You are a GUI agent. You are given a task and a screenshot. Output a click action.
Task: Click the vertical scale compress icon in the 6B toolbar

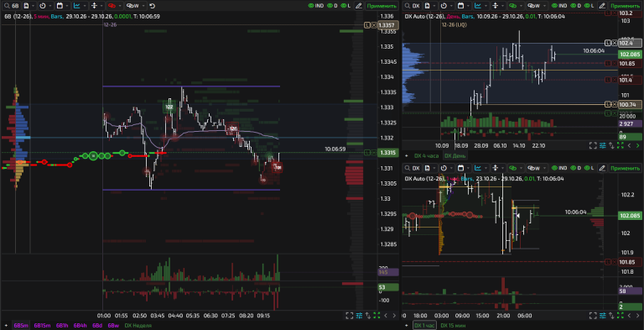pyautogui.click(x=94, y=6)
